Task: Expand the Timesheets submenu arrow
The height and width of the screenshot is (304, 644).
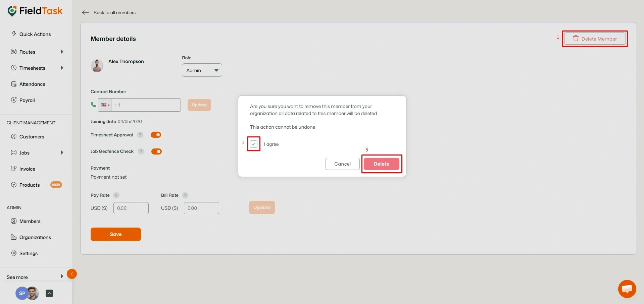Action: 62,68
